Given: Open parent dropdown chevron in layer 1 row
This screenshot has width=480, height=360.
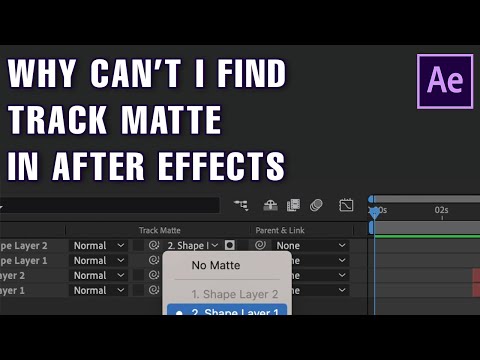Looking at the screenshot, I should pos(342,290).
